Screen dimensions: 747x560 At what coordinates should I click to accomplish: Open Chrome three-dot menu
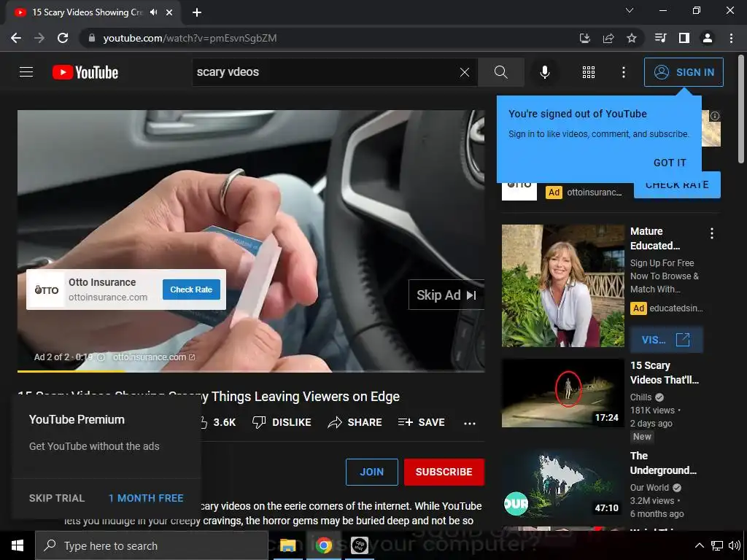pos(731,38)
